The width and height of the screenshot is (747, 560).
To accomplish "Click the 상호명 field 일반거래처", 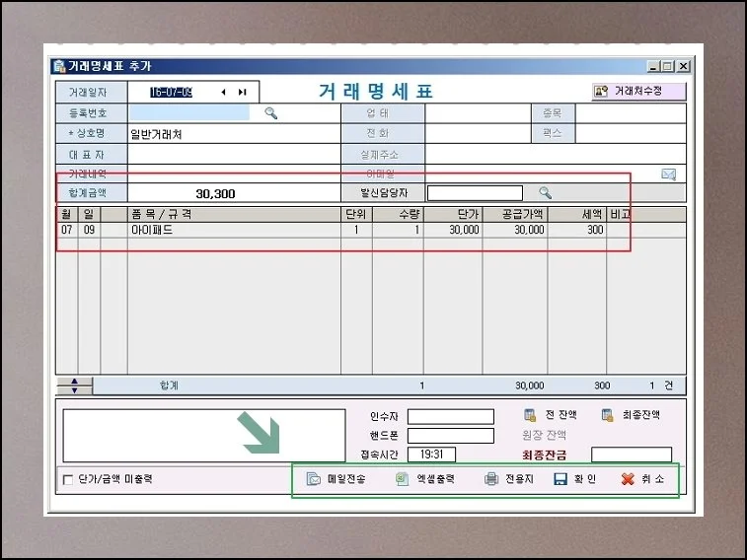I will point(234,134).
